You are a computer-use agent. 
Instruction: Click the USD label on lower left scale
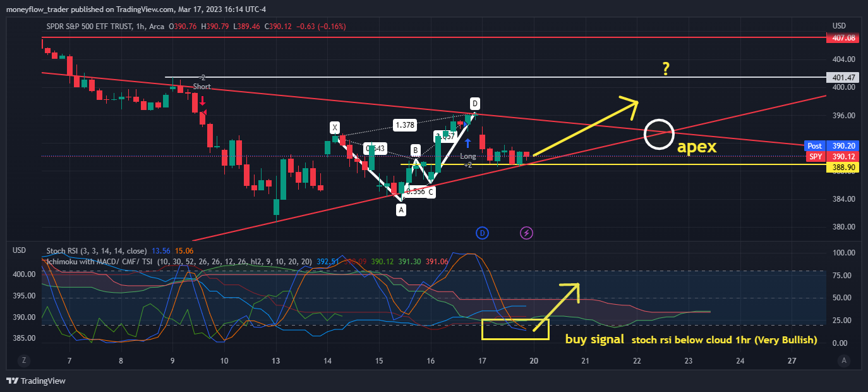tap(20, 250)
